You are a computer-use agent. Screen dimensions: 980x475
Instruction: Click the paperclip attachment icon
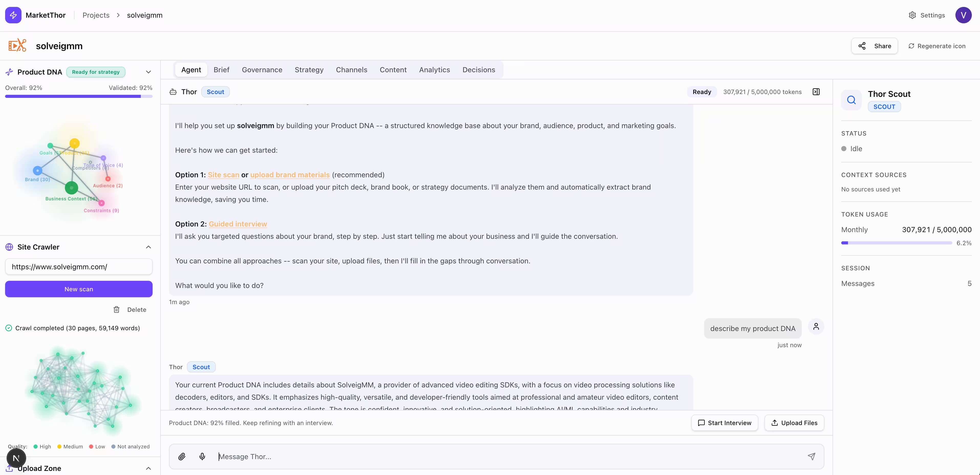pyautogui.click(x=182, y=456)
